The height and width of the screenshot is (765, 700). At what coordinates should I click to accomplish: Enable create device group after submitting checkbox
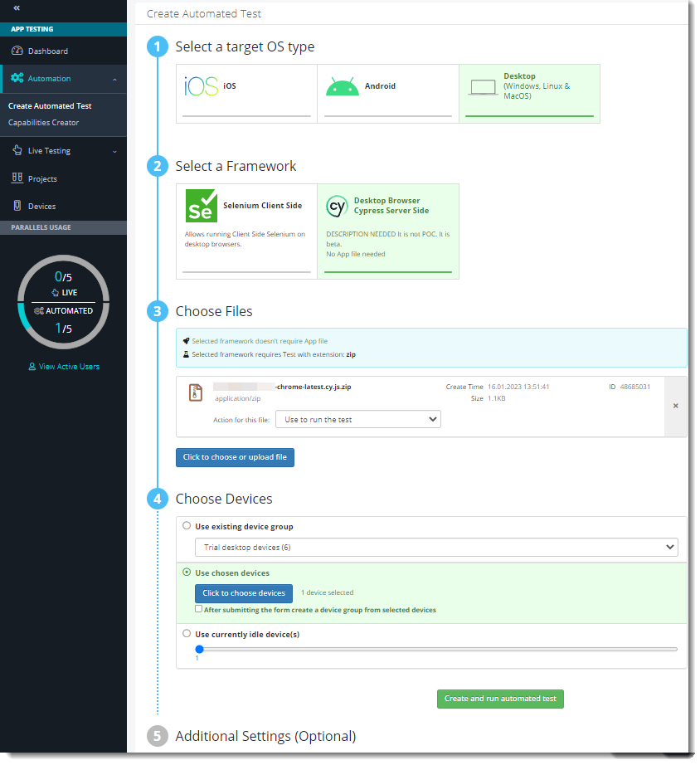click(x=199, y=609)
